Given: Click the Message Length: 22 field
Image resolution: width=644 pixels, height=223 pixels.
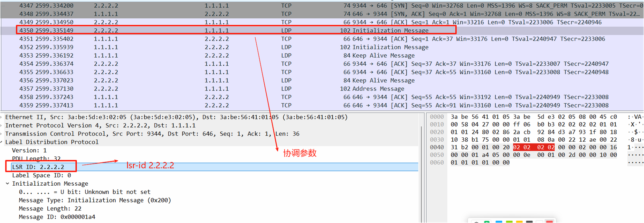Looking at the screenshot, I should (x=50, y=209).
